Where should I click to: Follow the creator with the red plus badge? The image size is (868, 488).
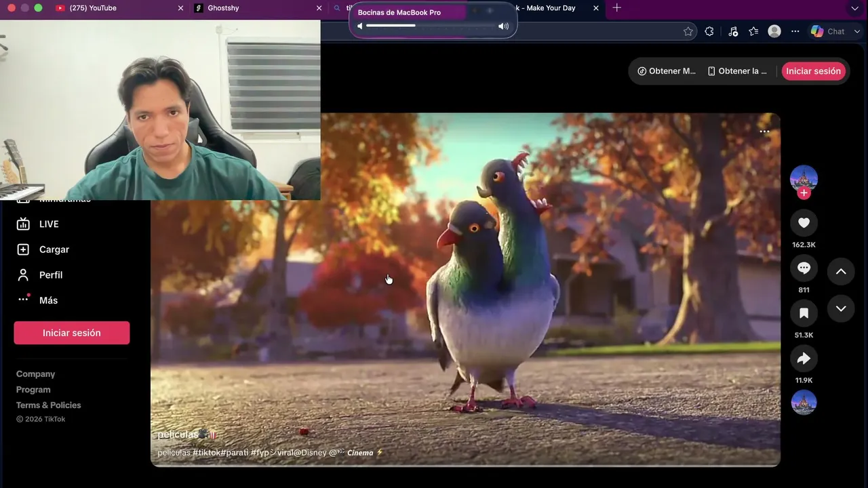point(804,193)
